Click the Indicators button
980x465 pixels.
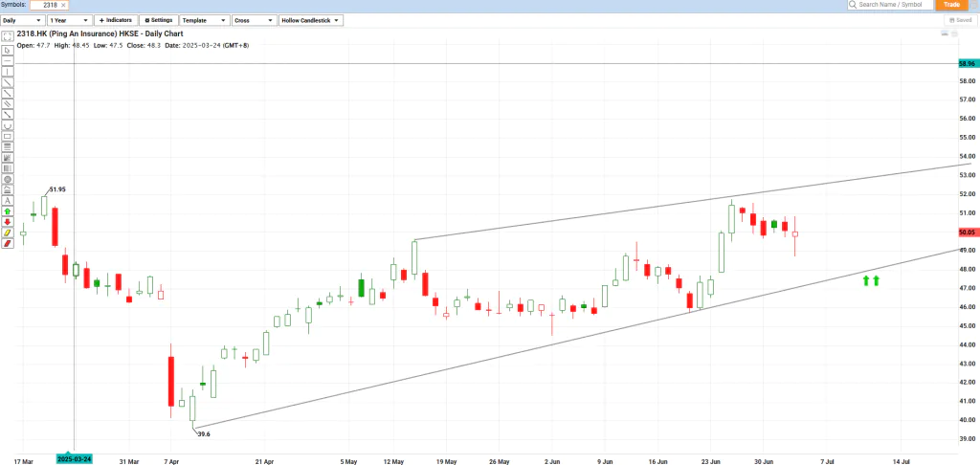click(x=116, y=21)
